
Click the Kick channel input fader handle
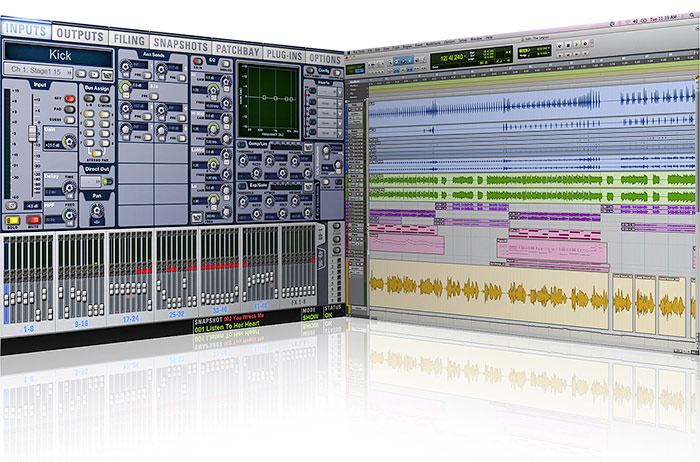point(32,133)
